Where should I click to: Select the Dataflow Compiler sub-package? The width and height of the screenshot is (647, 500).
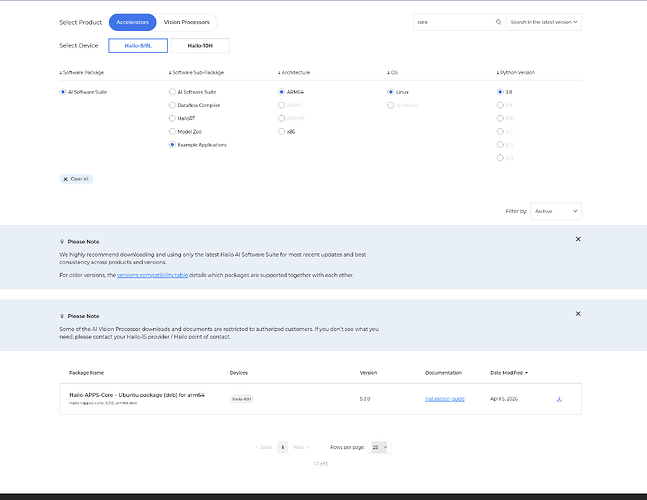click(x=172, y=105)
